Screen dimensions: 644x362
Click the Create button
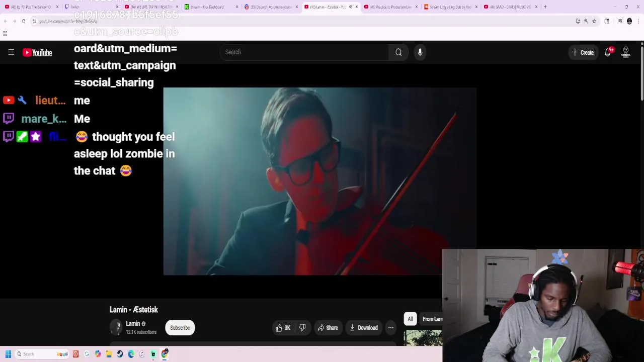click(x=583, y=52)
